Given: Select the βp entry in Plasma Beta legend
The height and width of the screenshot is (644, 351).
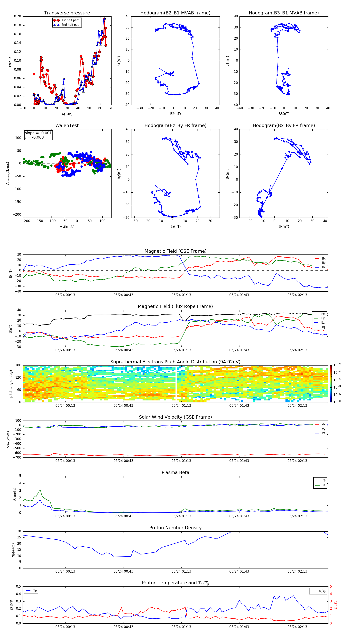Looking at the screenshot, I should tap(321, 480).
